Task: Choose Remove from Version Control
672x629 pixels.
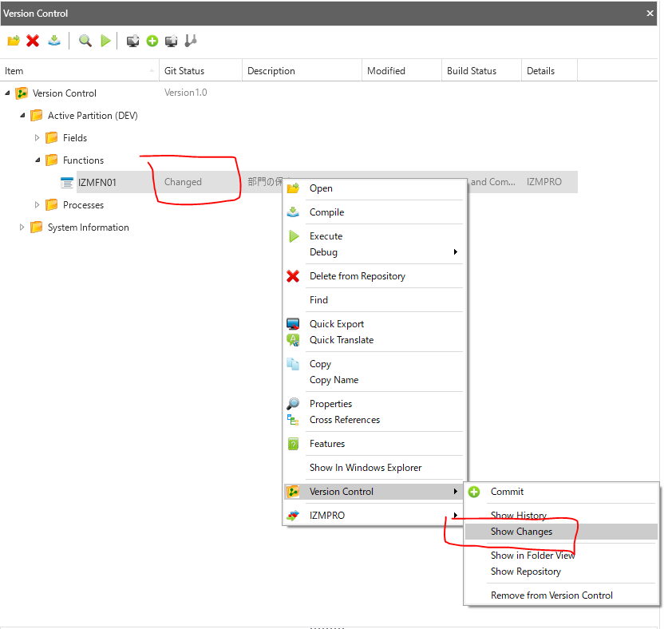Action: point(561,595)
